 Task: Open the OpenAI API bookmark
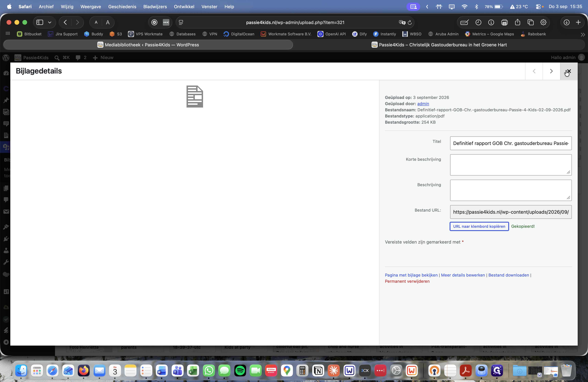click(331, 34)
